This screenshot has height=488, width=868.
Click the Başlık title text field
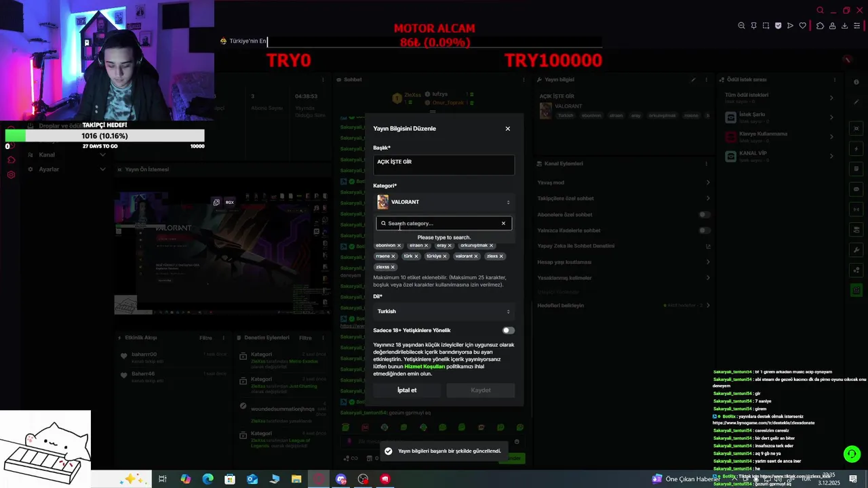pos(443,165)
